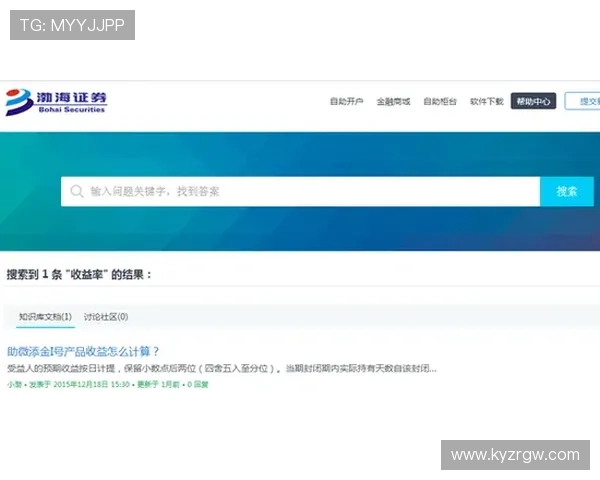Click the result snippet starting 受益人的预期收益
The height and width of the screenshot is (480, 600).
[222, 369]
